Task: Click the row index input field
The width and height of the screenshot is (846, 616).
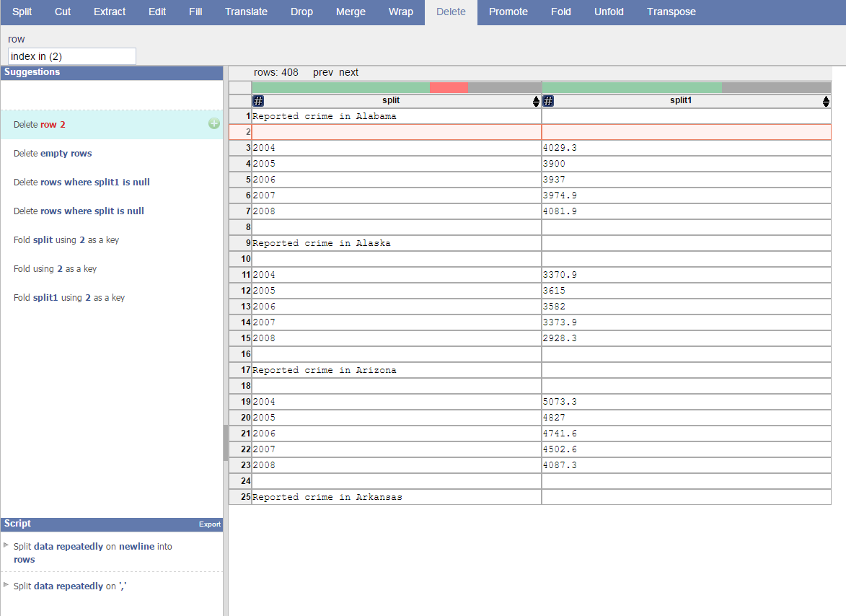Action: pos(71,56)
